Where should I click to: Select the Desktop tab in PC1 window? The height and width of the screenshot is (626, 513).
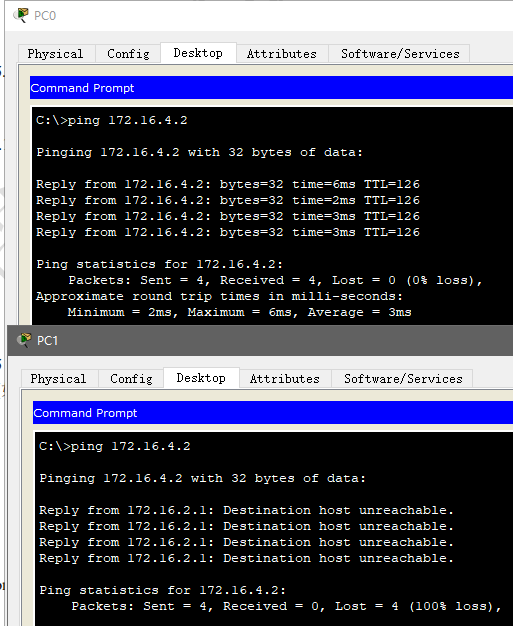pos(201,378)
